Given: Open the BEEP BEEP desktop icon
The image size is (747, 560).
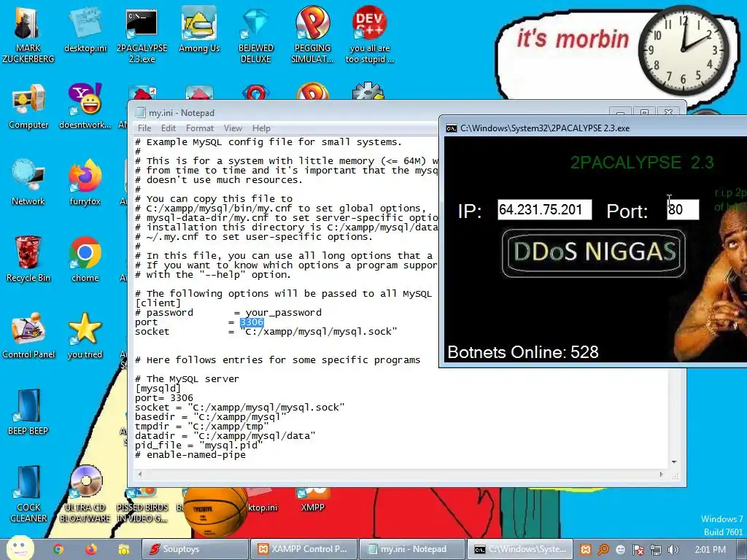Looking at the screenshot, I should pos(28,413).
